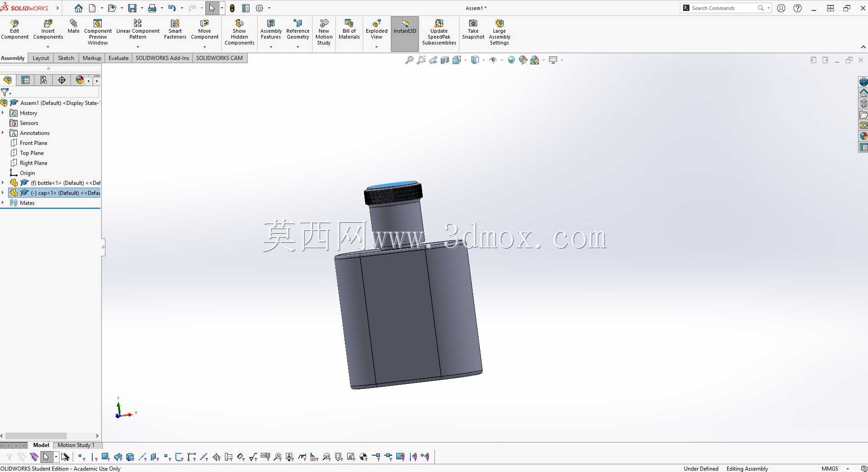Insert a Bill of Materials

349,29
